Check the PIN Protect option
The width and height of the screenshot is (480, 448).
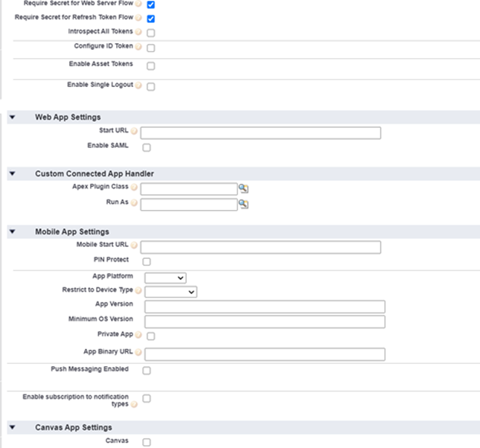[147, 262]
